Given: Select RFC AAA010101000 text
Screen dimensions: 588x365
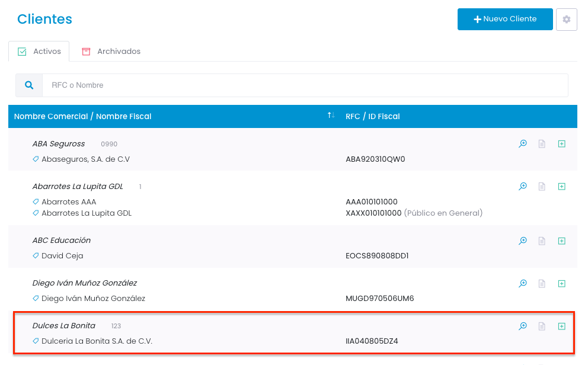Looking at the screenshot, I should click(x=372, y=201).
